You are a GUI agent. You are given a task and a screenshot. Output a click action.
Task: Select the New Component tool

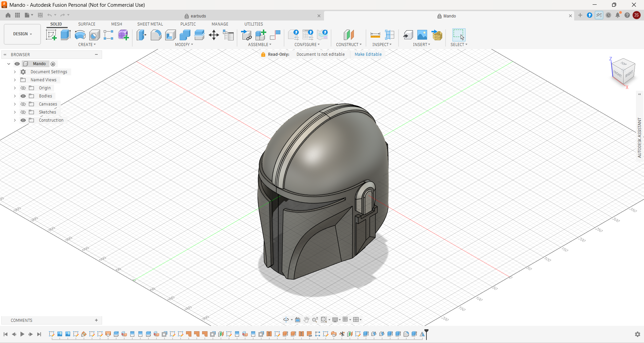[x=261, y=35]
